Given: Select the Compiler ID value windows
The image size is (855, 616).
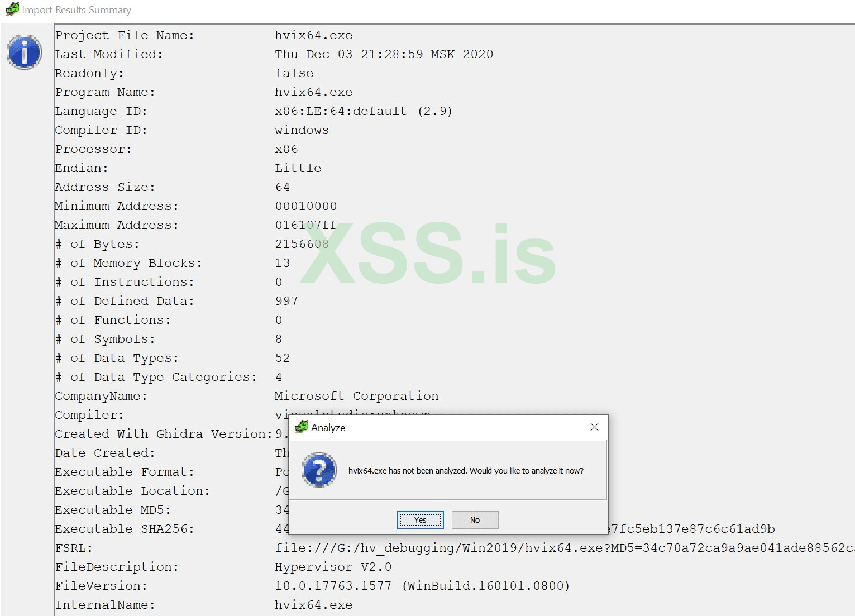Looking at the screenshot, I should [302, 130].
